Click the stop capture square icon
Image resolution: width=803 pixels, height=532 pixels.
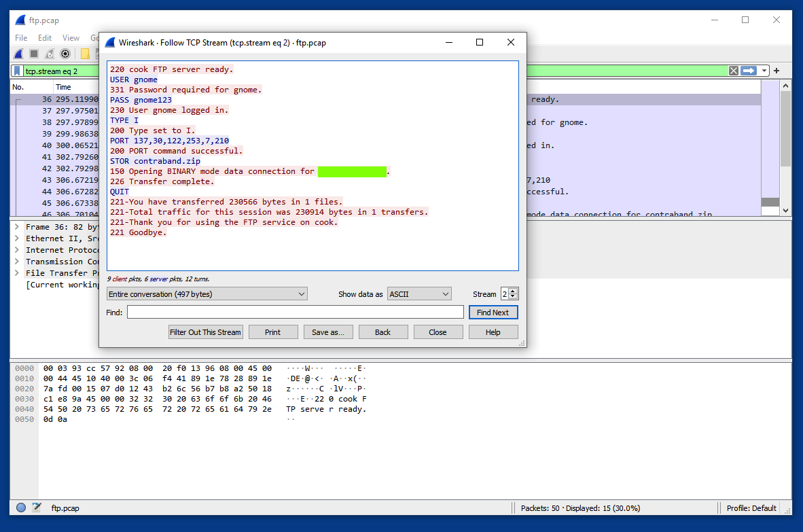coord(35,54)
